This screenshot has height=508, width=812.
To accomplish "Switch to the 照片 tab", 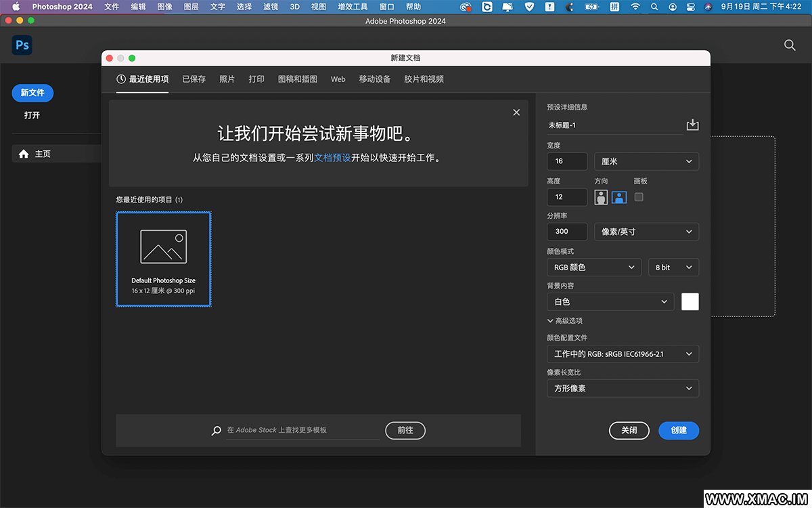I will point(227,79).
